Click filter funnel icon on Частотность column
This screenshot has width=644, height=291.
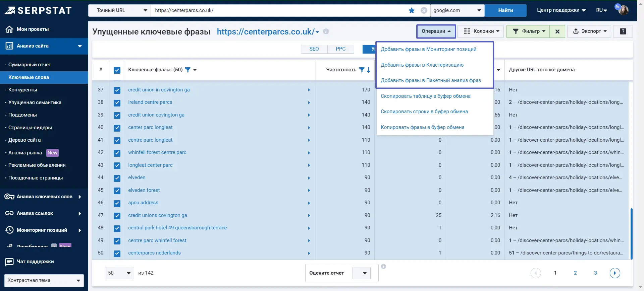point(362,70)
